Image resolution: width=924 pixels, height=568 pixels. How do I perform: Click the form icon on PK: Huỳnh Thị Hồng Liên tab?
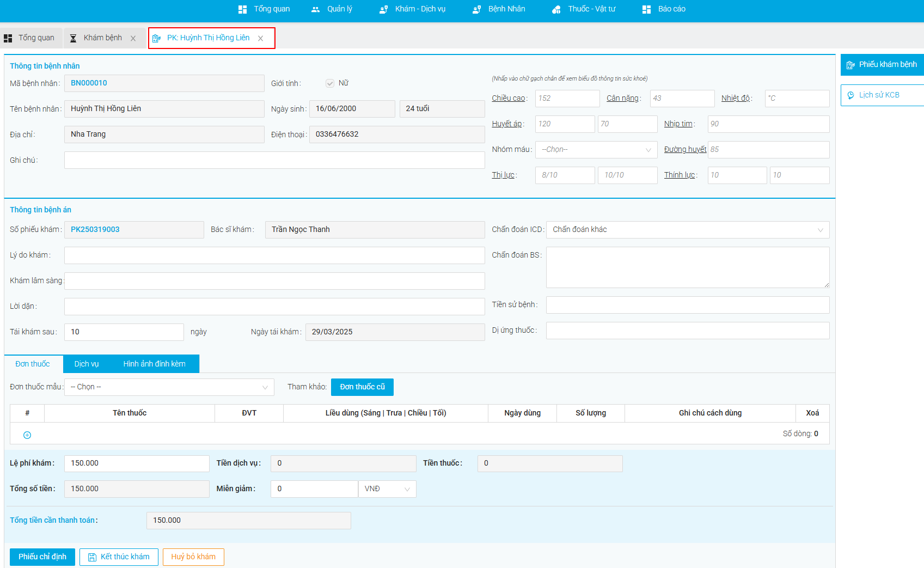pos(157,38)
